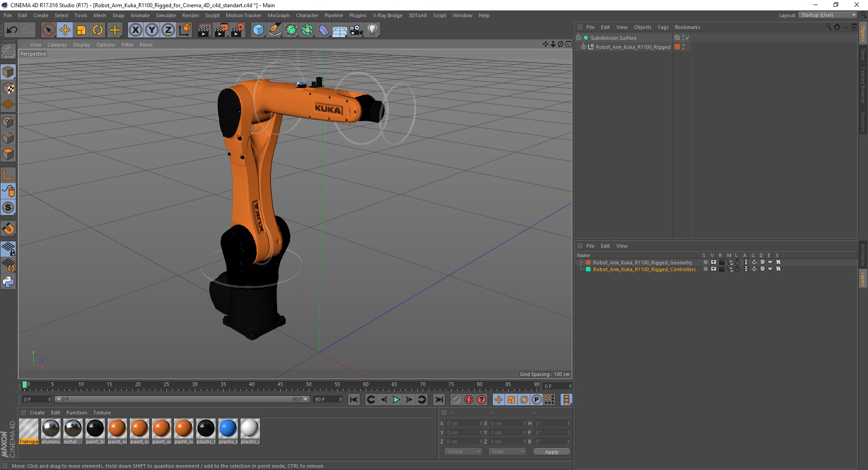Image resolution: width=868 pixels, height=470 pixels.
Task: Switch to Texture mode checker icon
Action: [8, 89]
